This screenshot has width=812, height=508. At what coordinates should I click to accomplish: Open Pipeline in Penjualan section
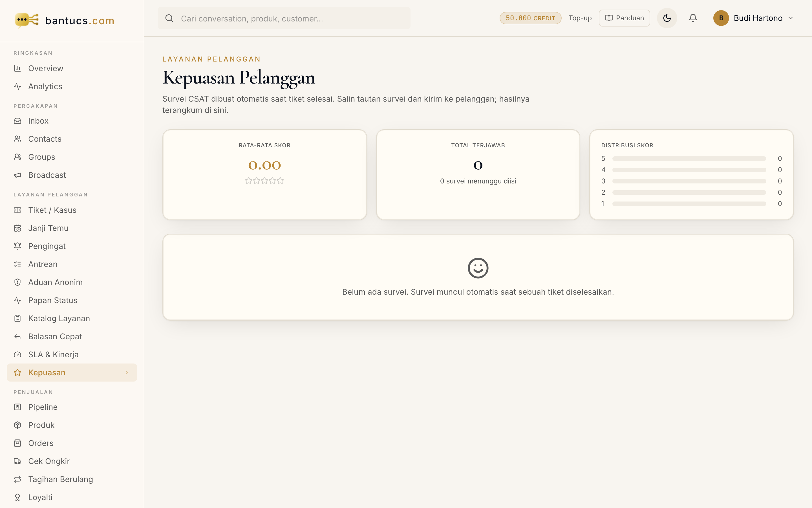pos(72,407)
